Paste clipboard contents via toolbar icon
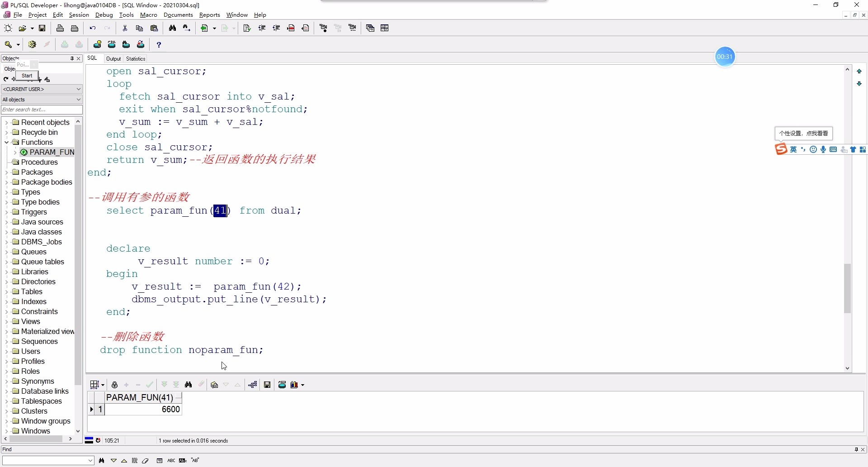868x467 pixels. [155, 28]
